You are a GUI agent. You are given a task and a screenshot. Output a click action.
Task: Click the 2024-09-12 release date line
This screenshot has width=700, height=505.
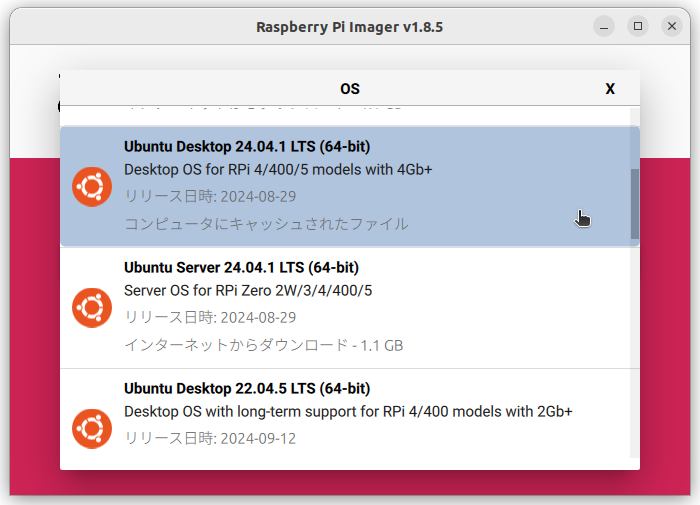[210, 438]
